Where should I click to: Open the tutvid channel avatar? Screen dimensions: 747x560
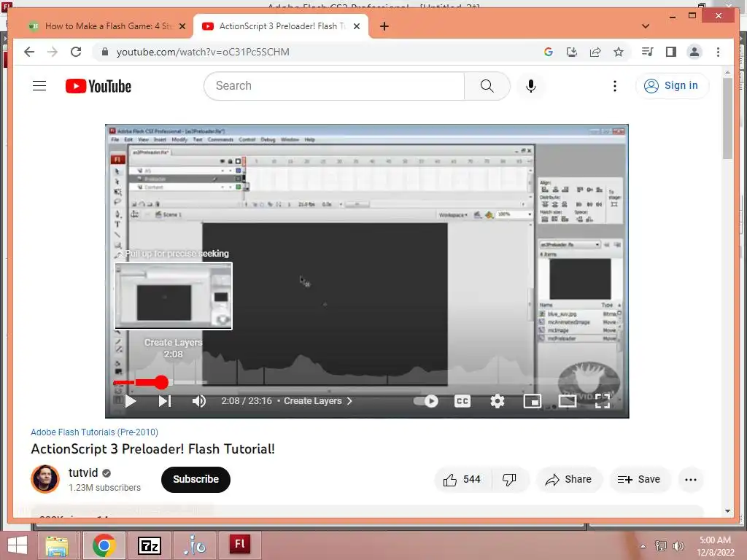pos(45,479)
